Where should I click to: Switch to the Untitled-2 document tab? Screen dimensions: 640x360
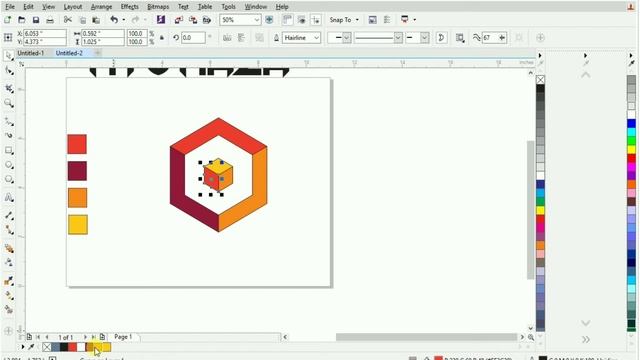pyautogui.click(x=69, y=53)
